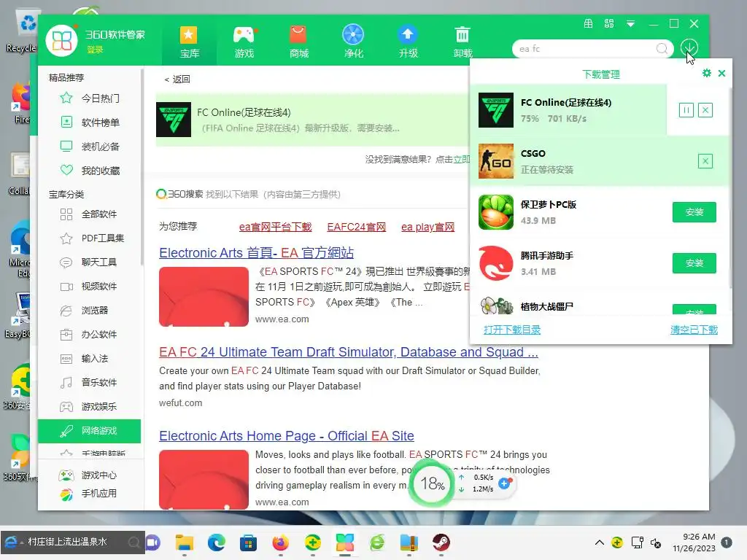The height and width of the screenshot is (560, 747).
Task: Open the FC Online search result entry
Action: [312, 120]
